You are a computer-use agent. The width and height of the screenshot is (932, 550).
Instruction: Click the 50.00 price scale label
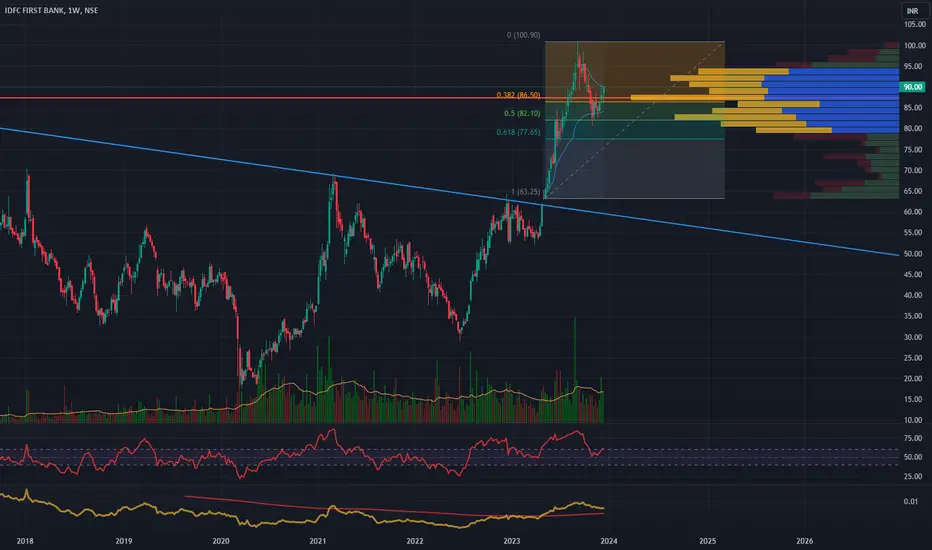click(x=913, y=253)
